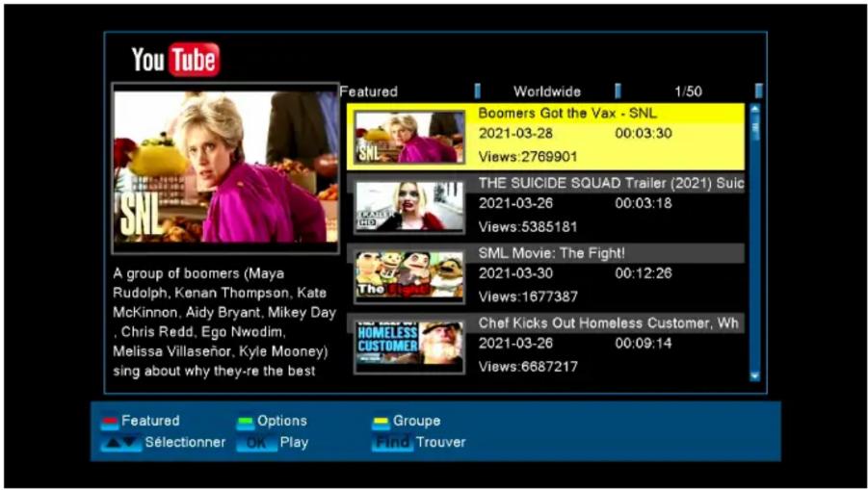868x490 pixels.
Task: Click 'Views:5385181' text
Action: 528,227
